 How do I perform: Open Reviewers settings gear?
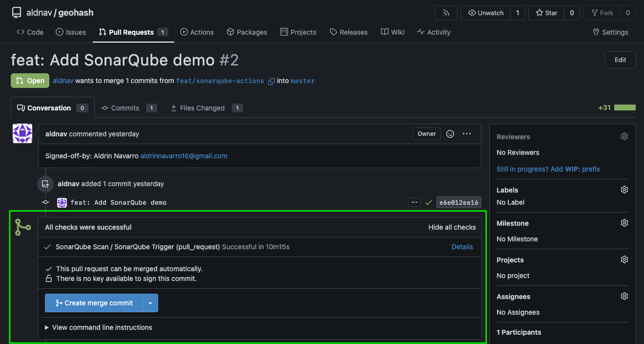point(624,137)
